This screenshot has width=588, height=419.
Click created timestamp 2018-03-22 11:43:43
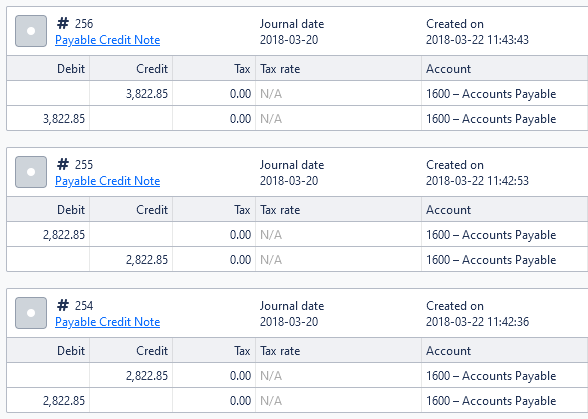[477, 40]
